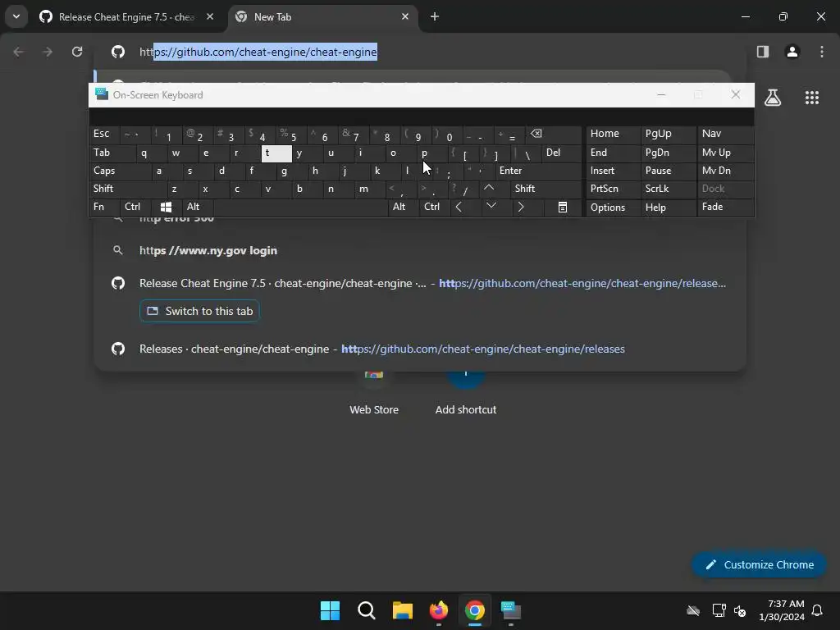840x630 pixels.
Task: Close the Release Cheat Engine 7.5 tab
Action: point(210,16)
